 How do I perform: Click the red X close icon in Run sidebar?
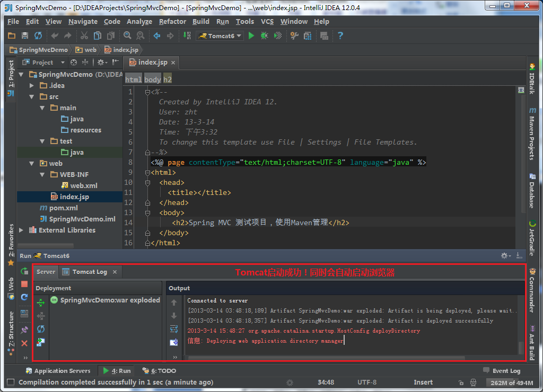pos(24,343)
